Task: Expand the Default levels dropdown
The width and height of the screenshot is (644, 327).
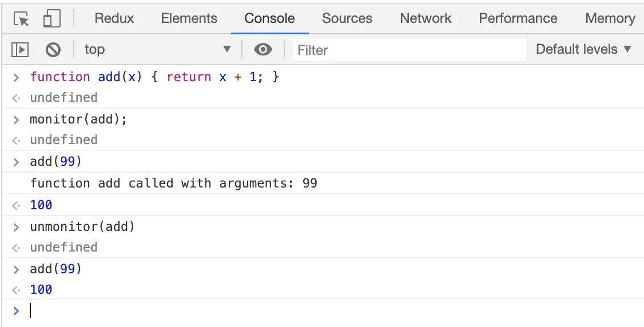Action: tap(583, 50)
